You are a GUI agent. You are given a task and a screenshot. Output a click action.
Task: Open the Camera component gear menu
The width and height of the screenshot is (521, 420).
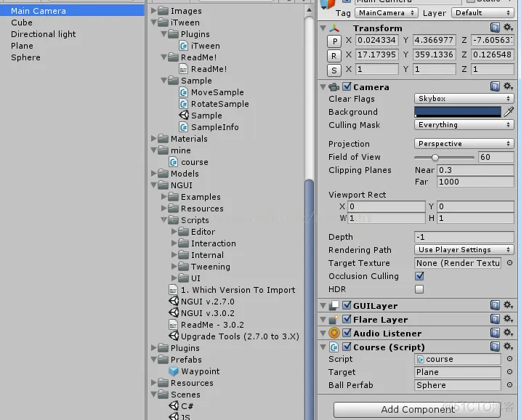pyautogui.click(x=508, y=86)
